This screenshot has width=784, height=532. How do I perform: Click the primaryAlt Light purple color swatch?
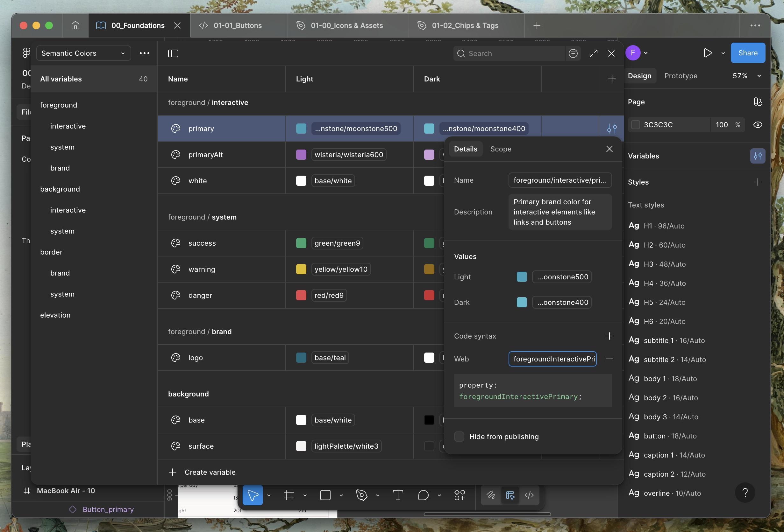click(301, 155)
